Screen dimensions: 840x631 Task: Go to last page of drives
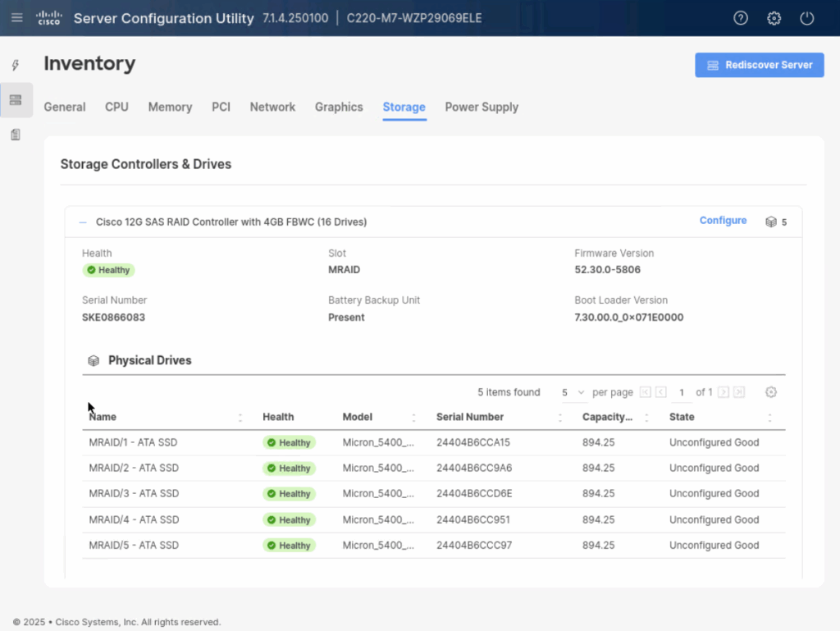(x=739, y=392)
